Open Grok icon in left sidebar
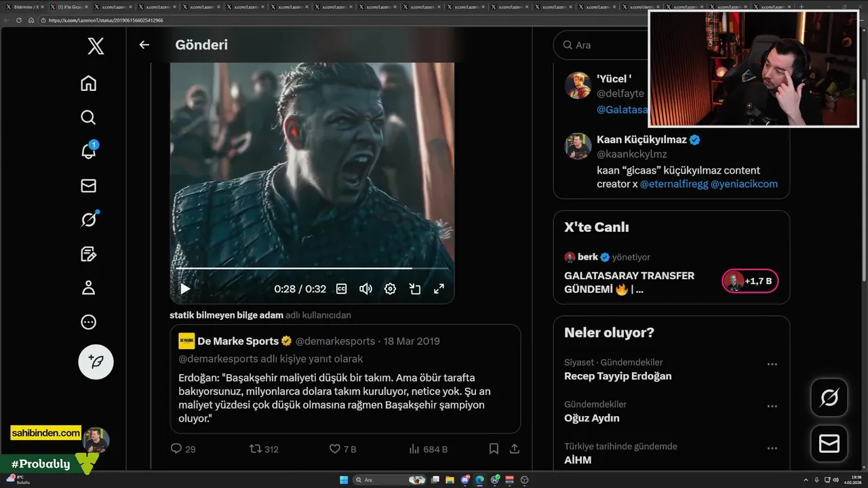 [88, 219]
